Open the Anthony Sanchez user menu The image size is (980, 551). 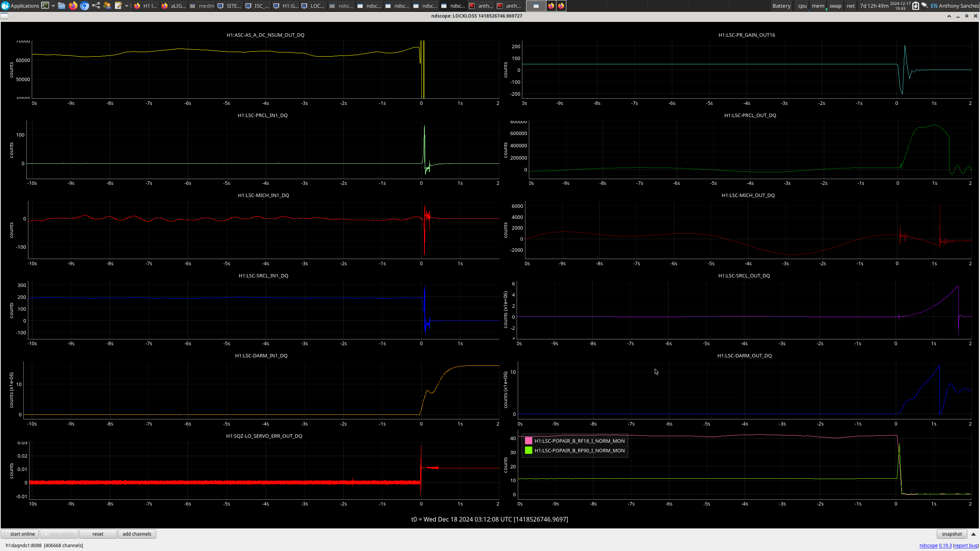tap(959, 6)
